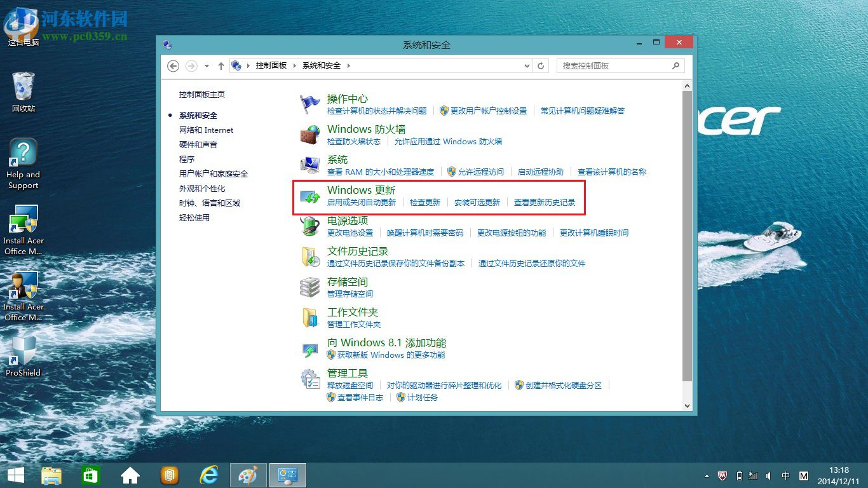868x488 pixels.
Task: Open the address bar dropdown arrow
Action: (x=526, y=65)
